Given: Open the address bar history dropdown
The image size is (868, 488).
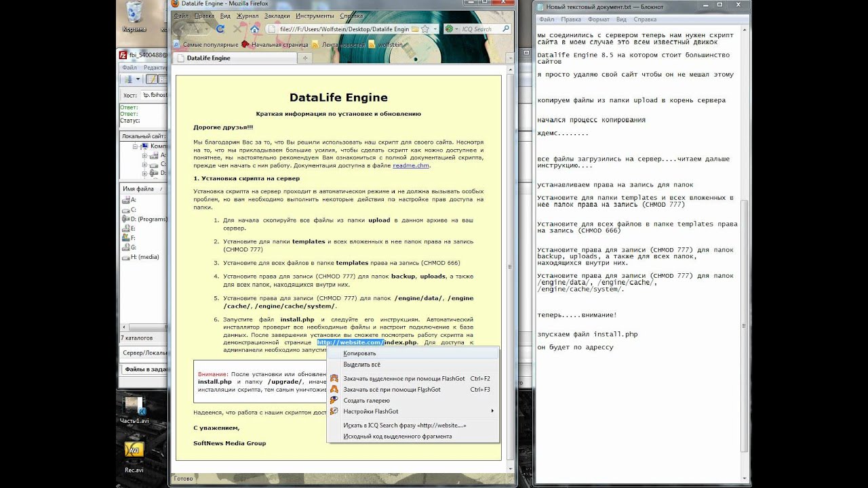Looking at the screenshot, I should point(434,29).
